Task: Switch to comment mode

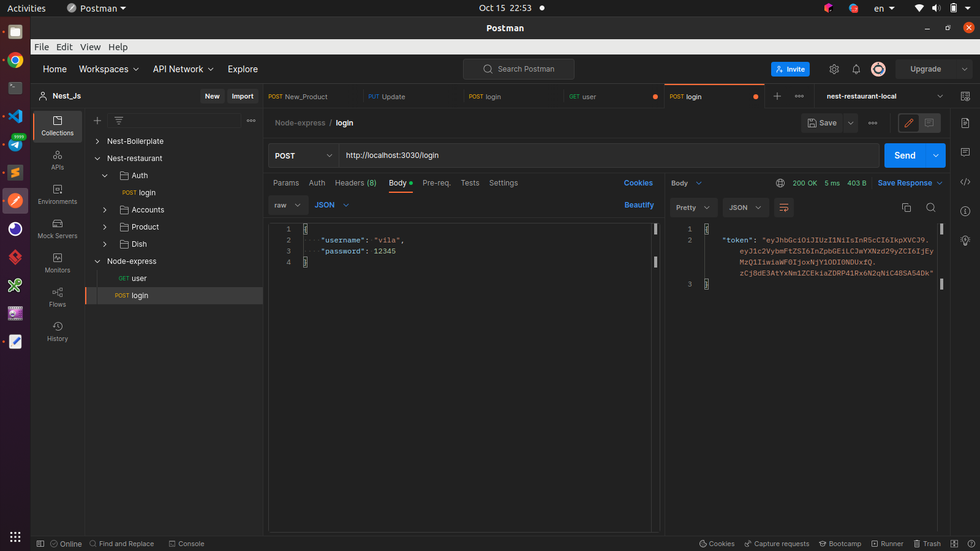Action: (929, 123)
